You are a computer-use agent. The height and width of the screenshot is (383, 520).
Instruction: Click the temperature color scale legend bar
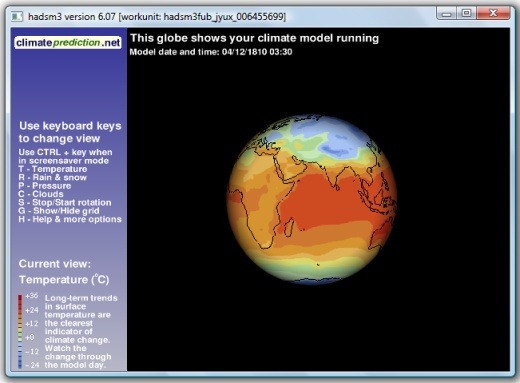pos(20,331)
